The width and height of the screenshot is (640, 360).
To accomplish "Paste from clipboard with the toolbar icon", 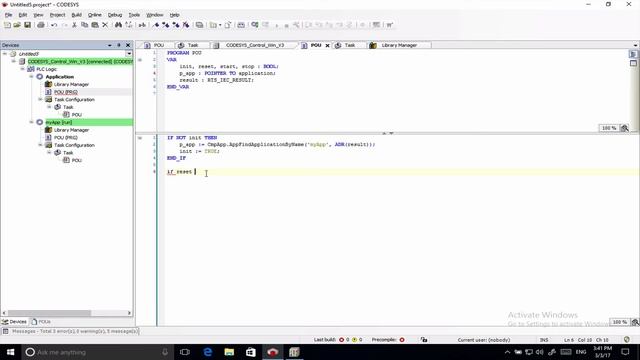I will click(x=95, y=25).
